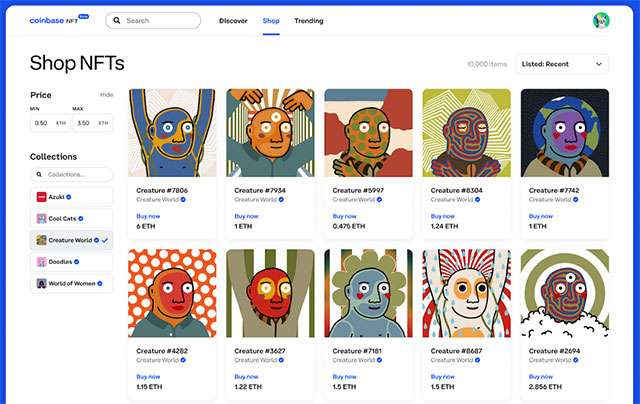Go to the Discover tab
This screenshot has height=404, width=640.
pyautogui.click(x=234, y=20)
